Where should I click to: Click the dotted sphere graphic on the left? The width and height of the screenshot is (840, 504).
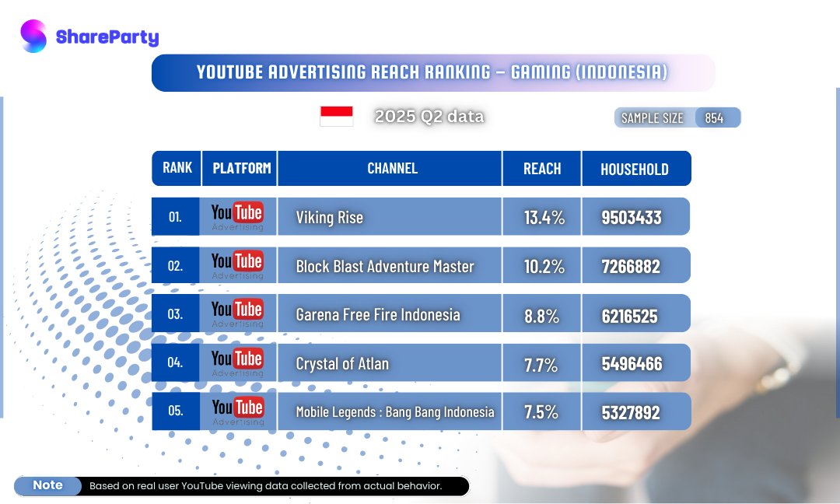pyautogui.click(x=86, y=334)
